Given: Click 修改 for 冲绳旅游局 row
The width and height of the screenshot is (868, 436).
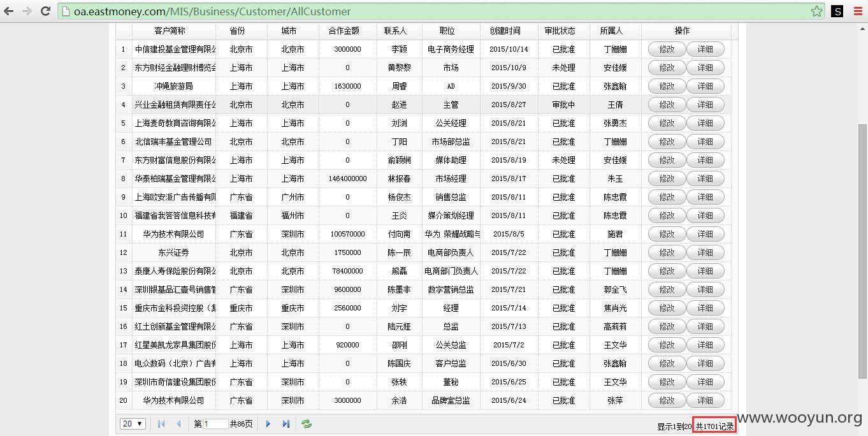Looking at the screenshot, I should point(667,86).
